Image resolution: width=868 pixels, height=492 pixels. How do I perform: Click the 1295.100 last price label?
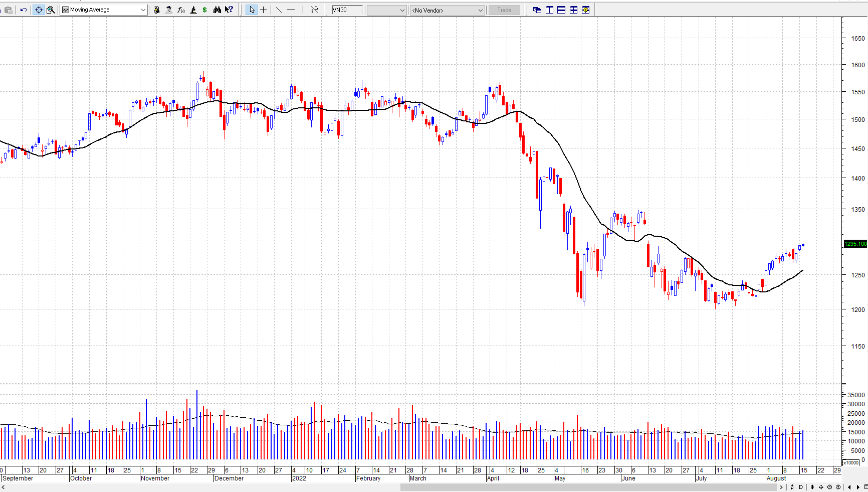click(x=855, y=244)
